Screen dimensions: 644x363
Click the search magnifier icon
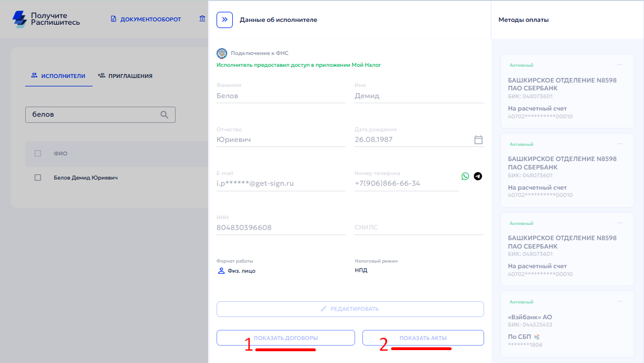click(164, 114)
